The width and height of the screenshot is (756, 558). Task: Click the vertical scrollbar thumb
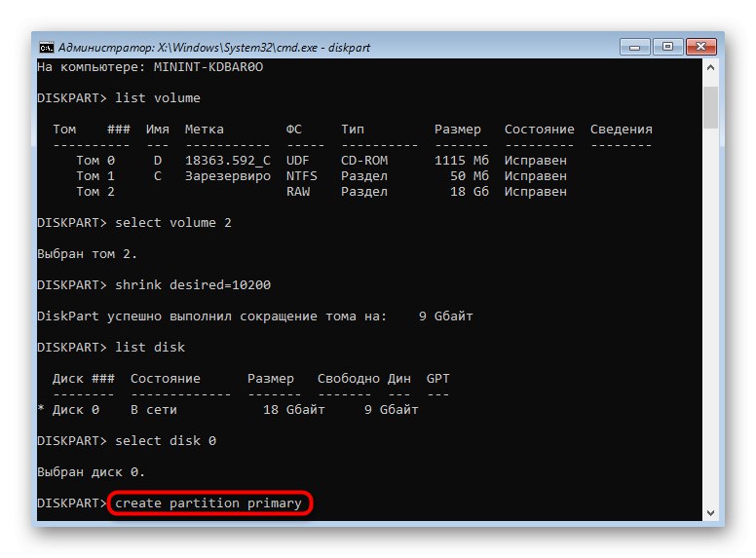[710, 107]
